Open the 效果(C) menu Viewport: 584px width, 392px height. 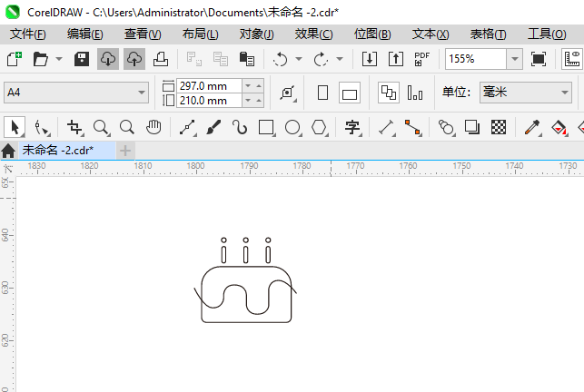[313, 34]
